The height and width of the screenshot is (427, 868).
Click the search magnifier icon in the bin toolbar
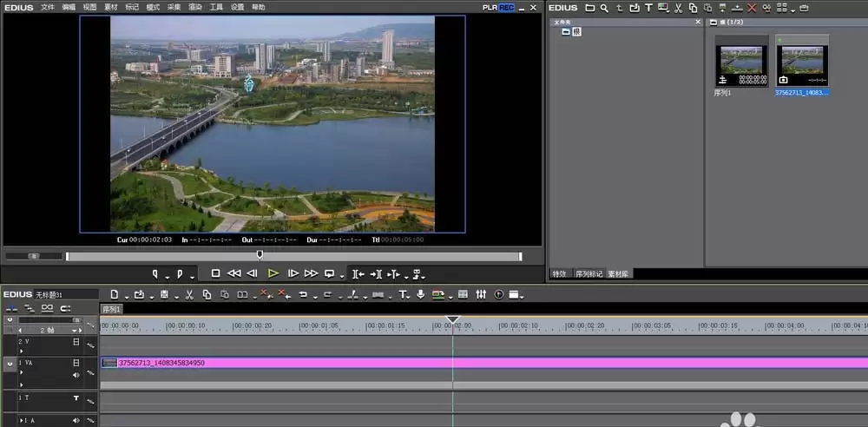604,8
